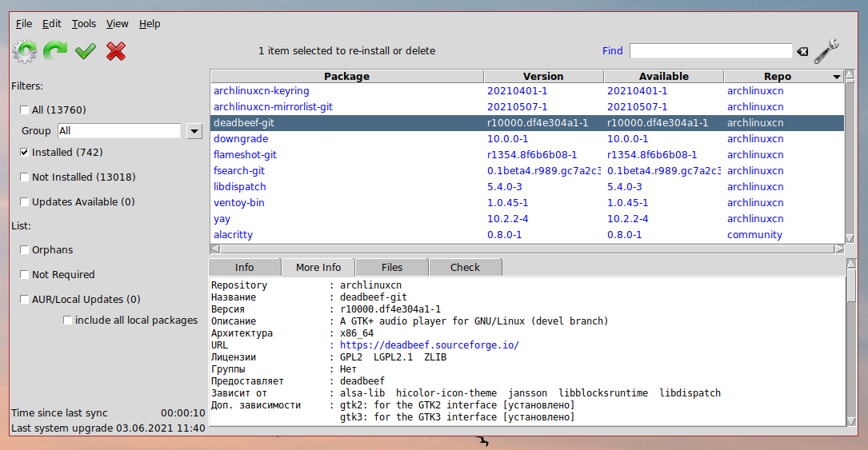Click the green curved arrow update icon
The width and height of the screenshot is (868, 450).
click(x=55, y=51)
